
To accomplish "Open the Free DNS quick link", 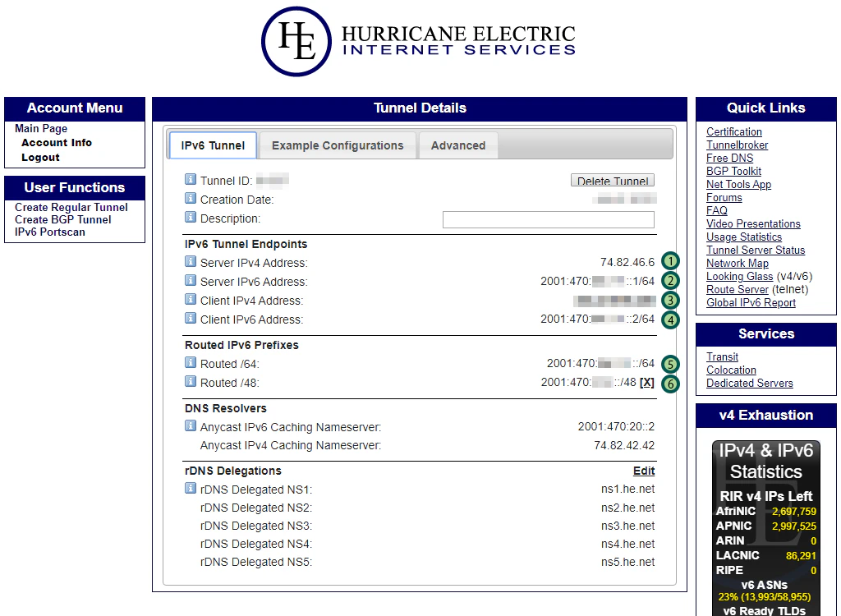I will tap(729, 158).
